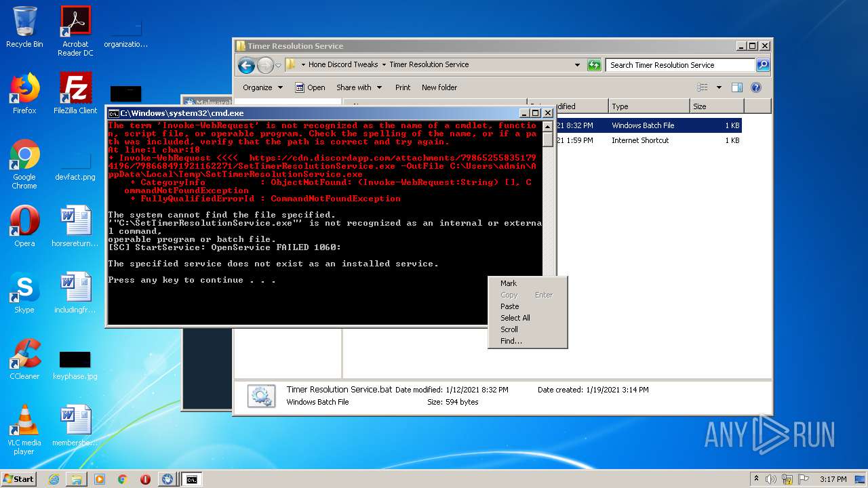868x488 pixels.
Task: Open Google Chrome desktop shortcut
Action: pos(24,165)
